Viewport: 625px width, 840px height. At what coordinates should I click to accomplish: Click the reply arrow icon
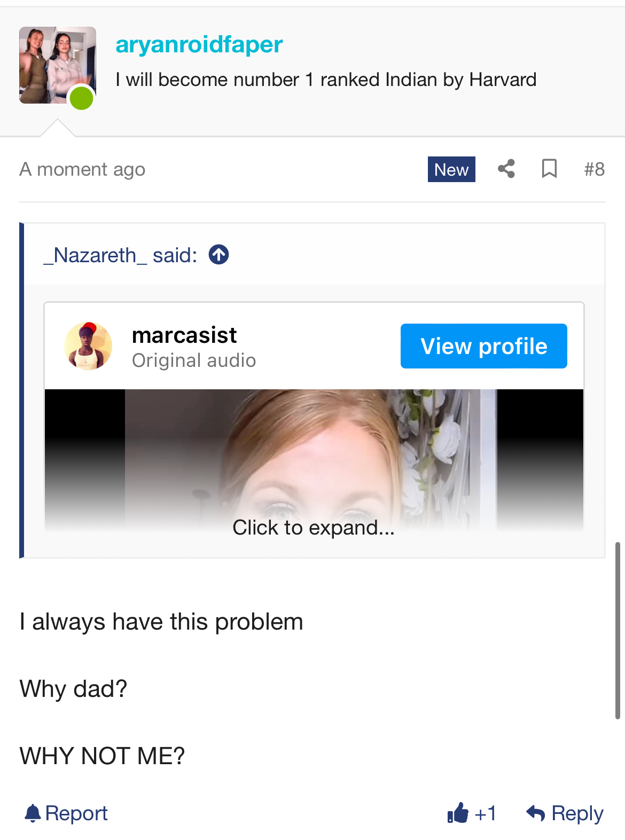[x=535, y=813]
